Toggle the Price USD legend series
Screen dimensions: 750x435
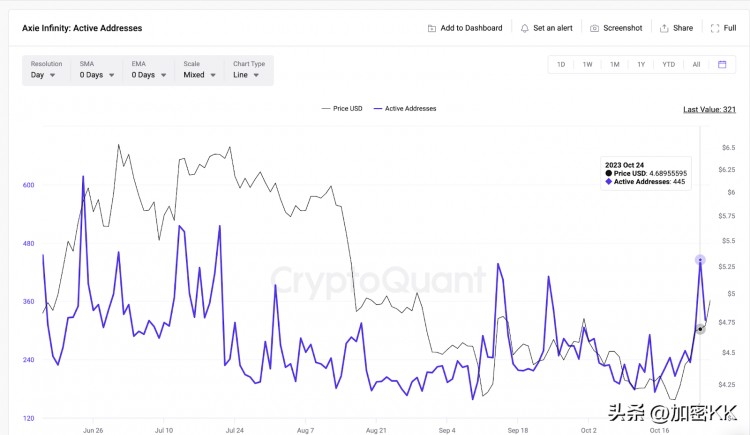(342, 109)
